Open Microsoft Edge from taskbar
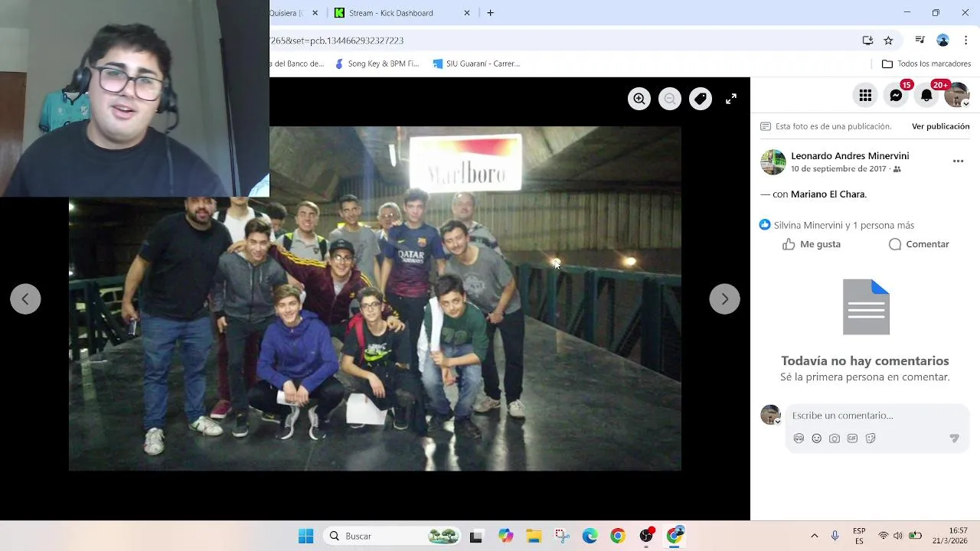The height and width of the screenshot is (551, 980). pyautogui.click(x=590, y=536)
